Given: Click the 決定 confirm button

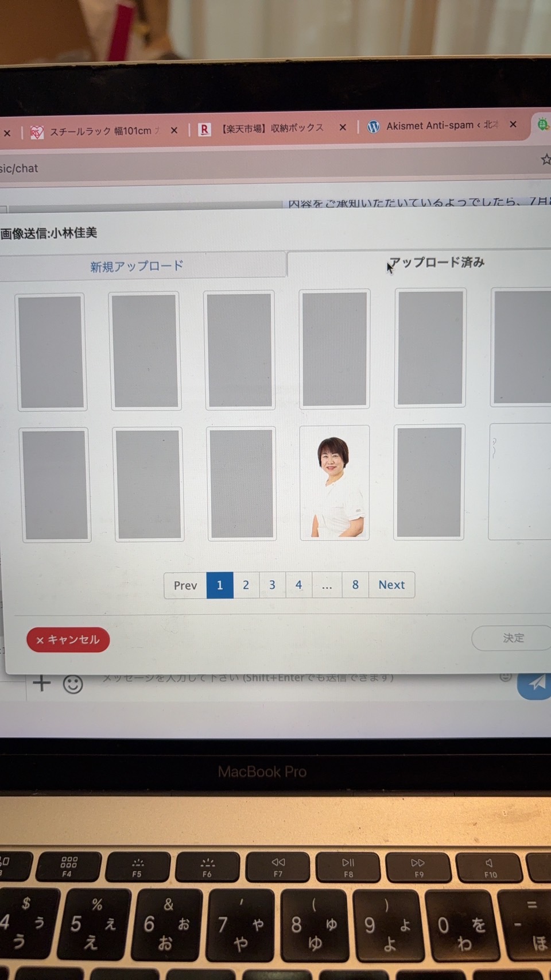Looking at the screenshot, I should [513, 638].
